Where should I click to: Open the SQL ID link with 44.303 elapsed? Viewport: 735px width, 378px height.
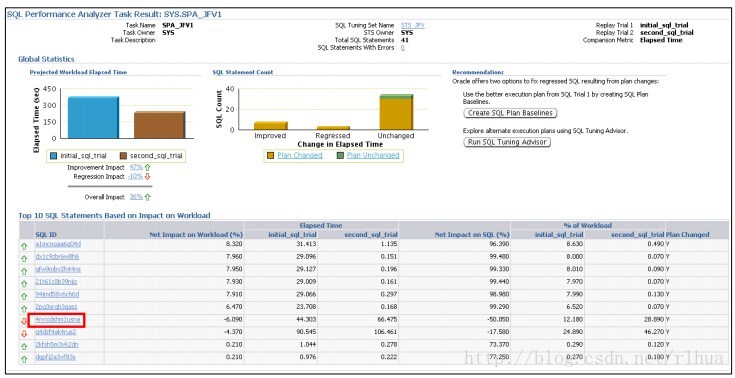coord(58,320)
